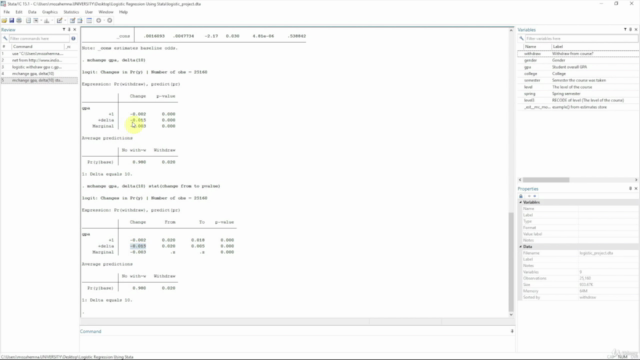
Task: Click the next arrow in Properties toolbar
Action: (x=535, y=196)
